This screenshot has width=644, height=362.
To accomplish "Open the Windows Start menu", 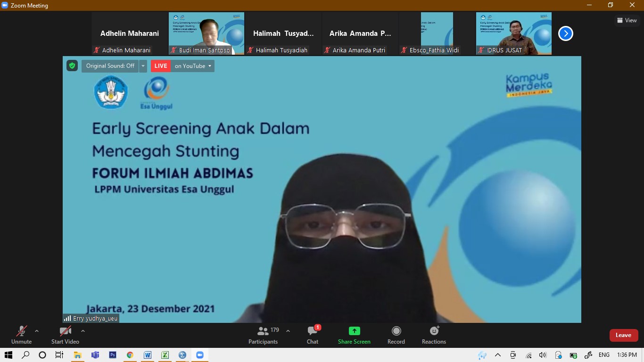I will tap(8, 355).
